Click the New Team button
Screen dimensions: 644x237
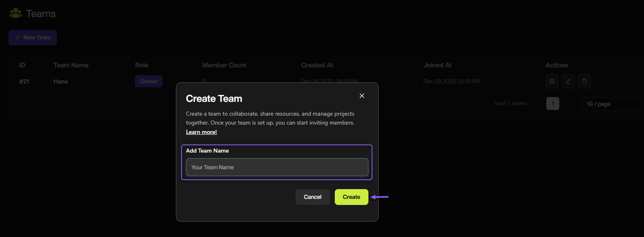(x=32, y=37)
